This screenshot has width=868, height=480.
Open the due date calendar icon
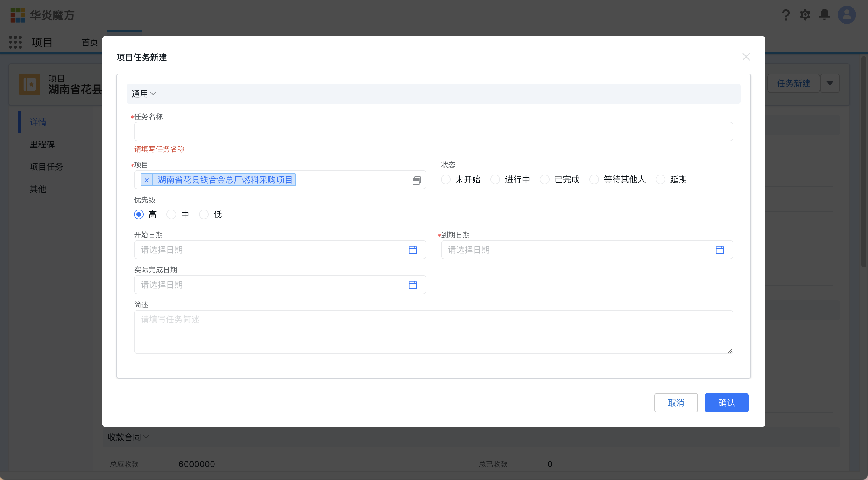pos(719,250)
